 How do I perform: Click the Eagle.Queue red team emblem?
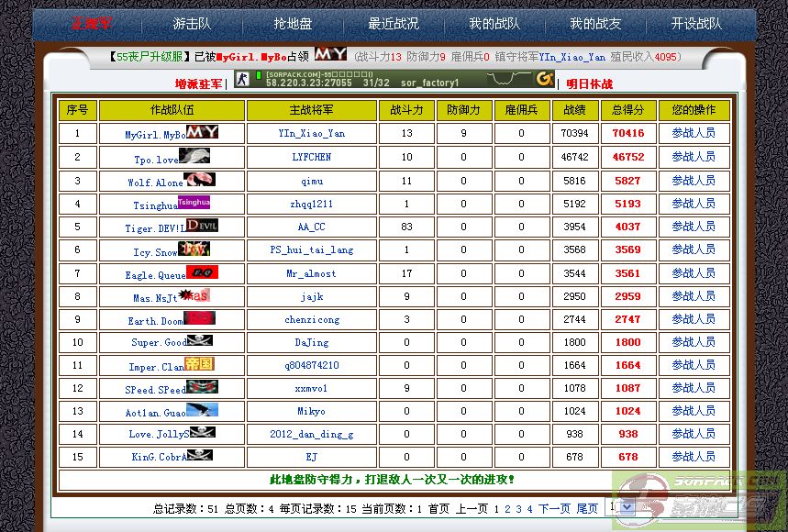coord(202,272)
